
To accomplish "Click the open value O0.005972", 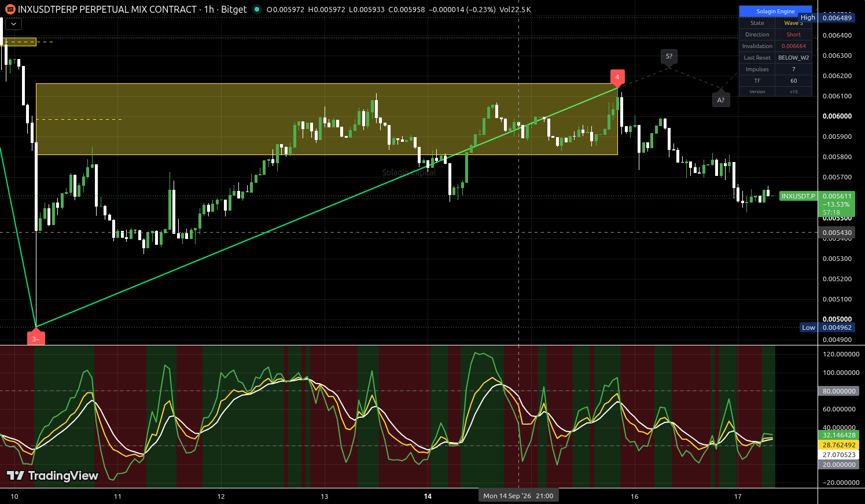I will click(286, 9).
